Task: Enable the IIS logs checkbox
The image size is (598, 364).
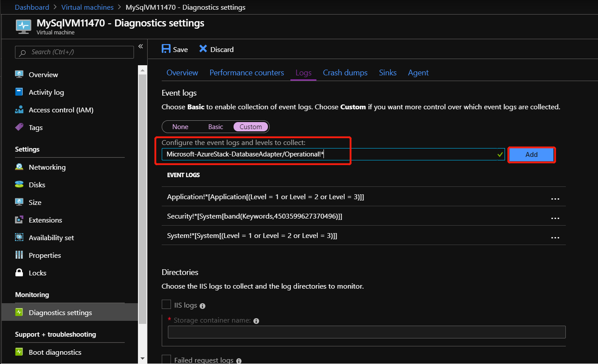Action: click(x=166, y=304)
